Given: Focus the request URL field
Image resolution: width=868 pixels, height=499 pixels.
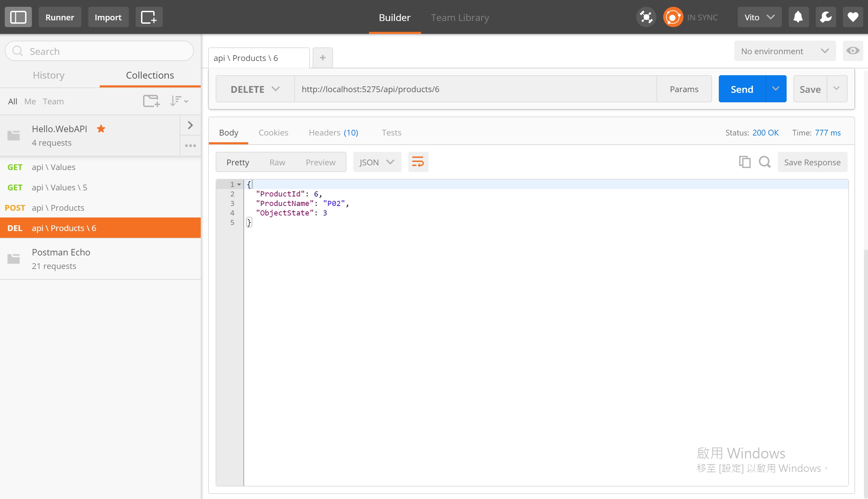Looking at the screenshot, I should point(475,89).
